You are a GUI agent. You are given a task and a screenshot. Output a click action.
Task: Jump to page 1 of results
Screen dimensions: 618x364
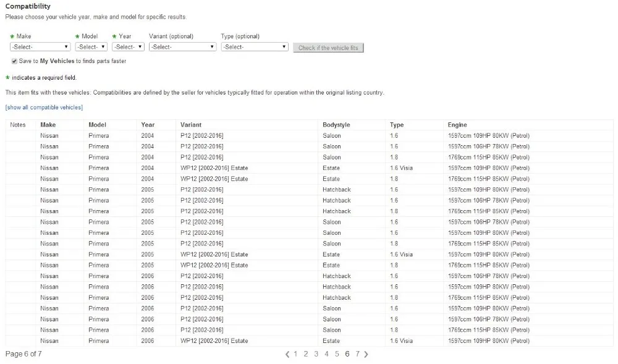(295, 353)
